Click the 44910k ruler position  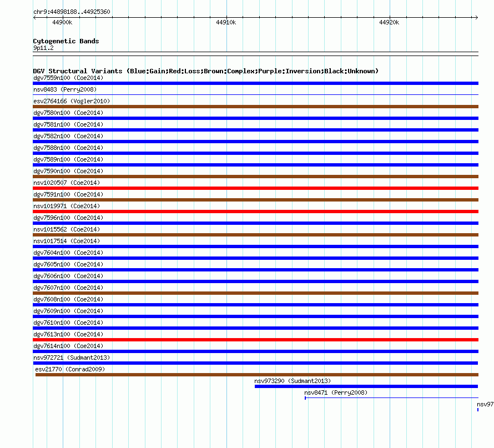tap(226, 22)
